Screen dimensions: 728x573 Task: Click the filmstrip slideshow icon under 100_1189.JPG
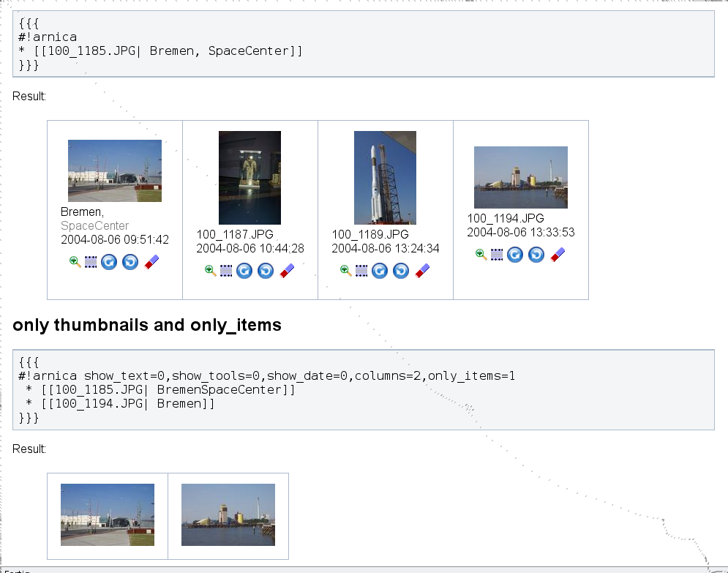point(361,271)
